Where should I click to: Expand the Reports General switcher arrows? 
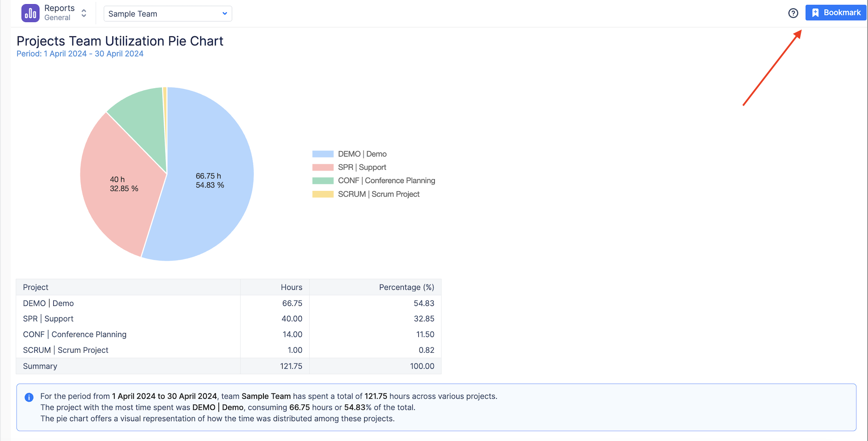[84, 13]
